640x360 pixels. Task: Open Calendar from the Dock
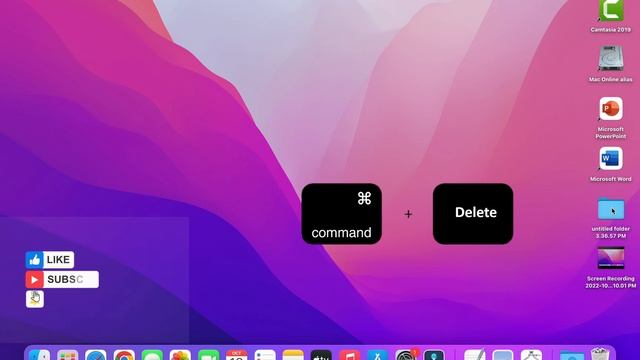pos(237,355)
